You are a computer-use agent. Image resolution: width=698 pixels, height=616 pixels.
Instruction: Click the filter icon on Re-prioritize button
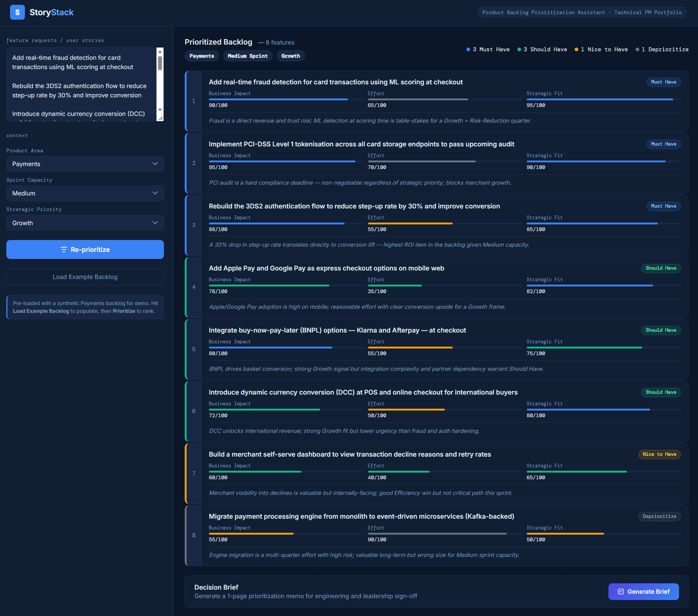64,250
